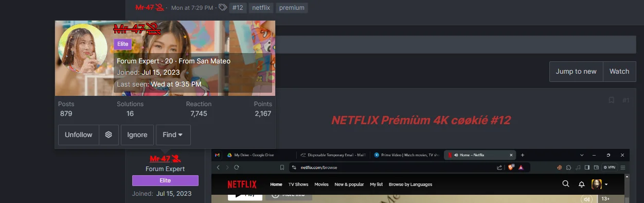Click the media music note icon
The height and width of the screenshot is (203, 644).
[x=578, y=167]
